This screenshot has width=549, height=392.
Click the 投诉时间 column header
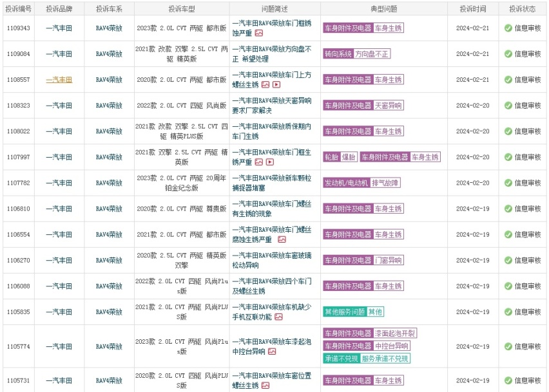472,9
